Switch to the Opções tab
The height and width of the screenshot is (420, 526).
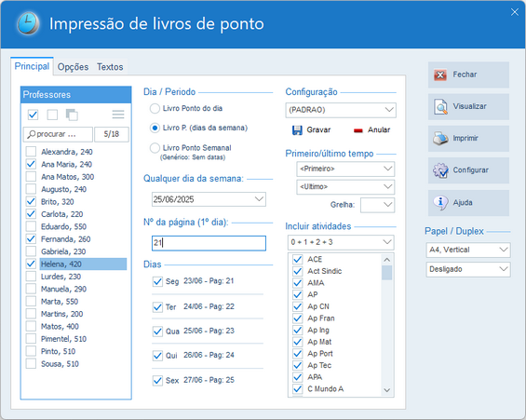[73, 67]
